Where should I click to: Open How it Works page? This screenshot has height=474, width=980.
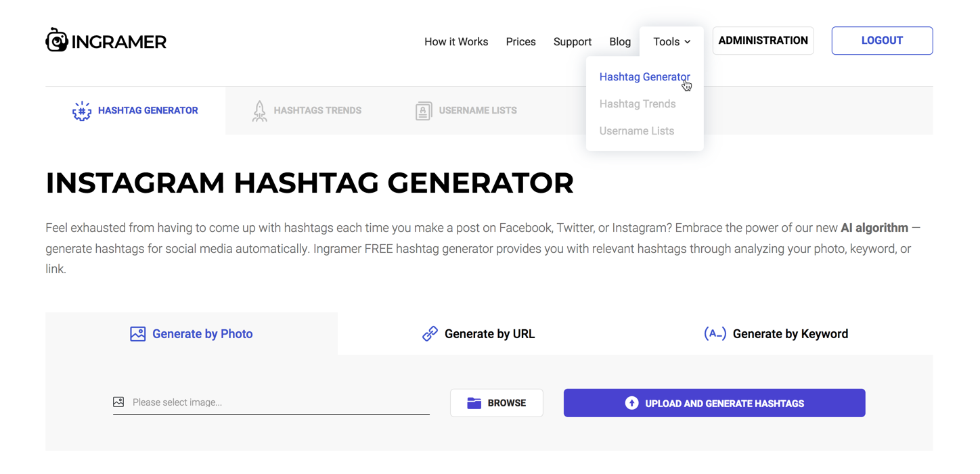[456, 42]
